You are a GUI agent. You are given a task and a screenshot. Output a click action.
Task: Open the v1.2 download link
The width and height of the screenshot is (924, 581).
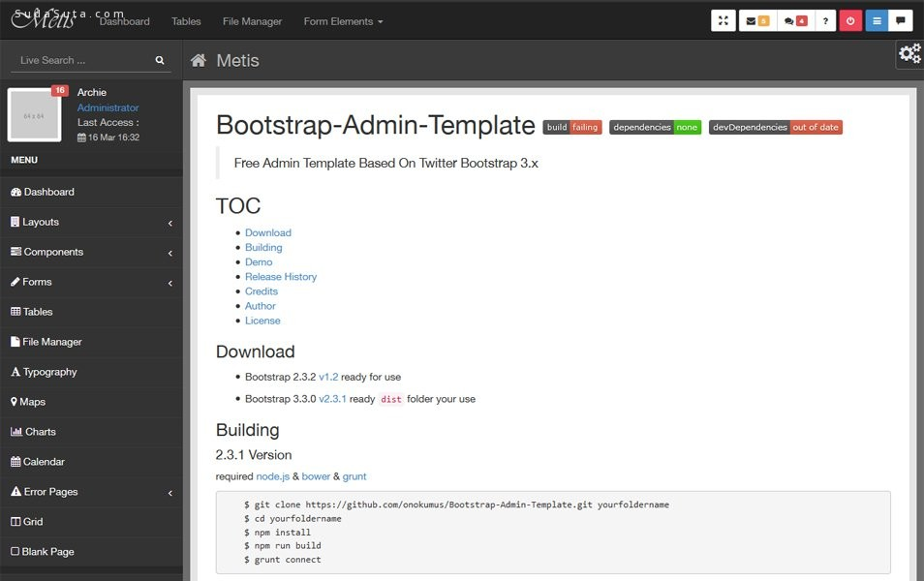click(328, 377)
